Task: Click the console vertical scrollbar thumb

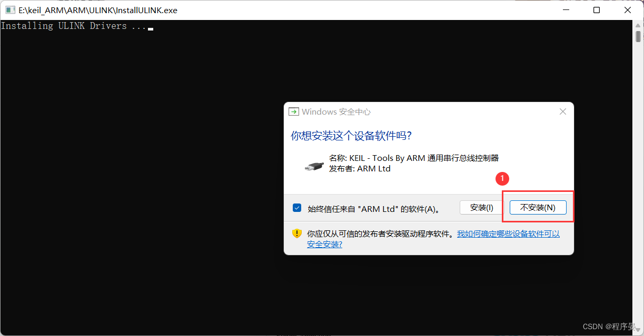Action: pos(638,36)
